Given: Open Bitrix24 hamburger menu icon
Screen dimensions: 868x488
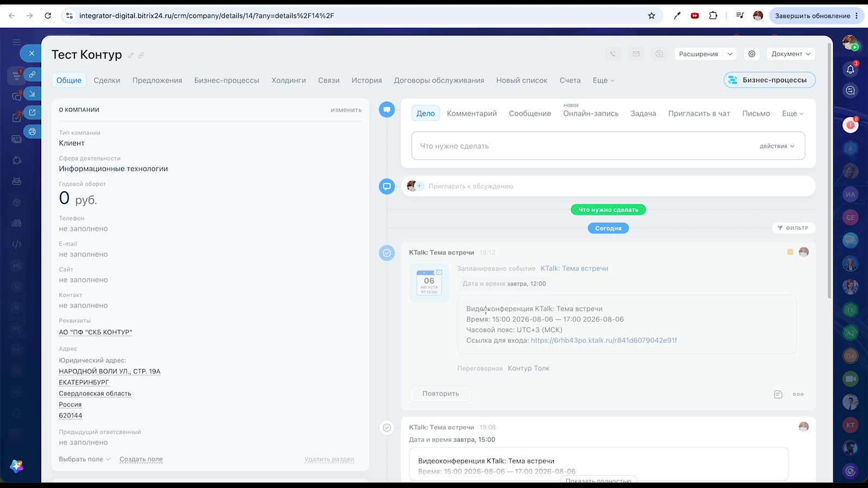Looking at the screenshot, I should click(17, 42).
